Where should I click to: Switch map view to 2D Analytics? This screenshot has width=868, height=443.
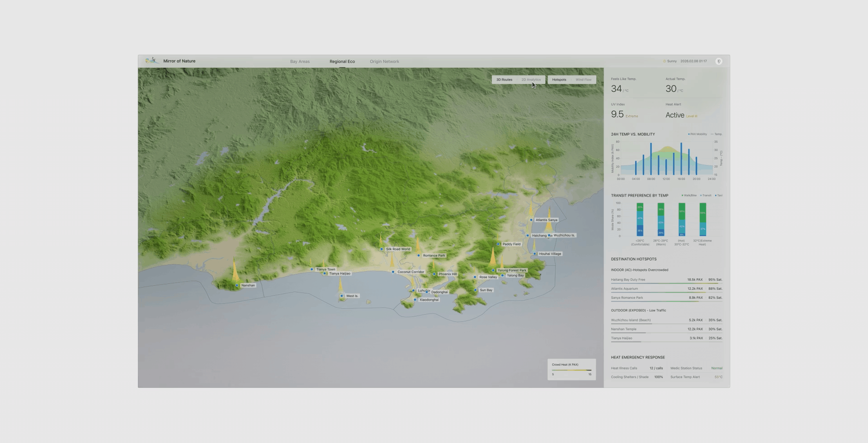(x=531, y=80)
